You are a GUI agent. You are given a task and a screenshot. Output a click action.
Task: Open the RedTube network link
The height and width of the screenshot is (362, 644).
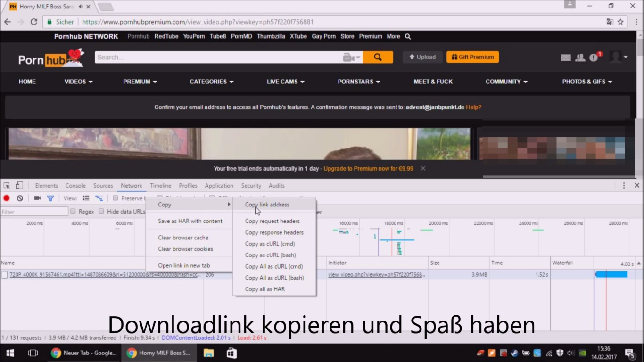[166, 36]
